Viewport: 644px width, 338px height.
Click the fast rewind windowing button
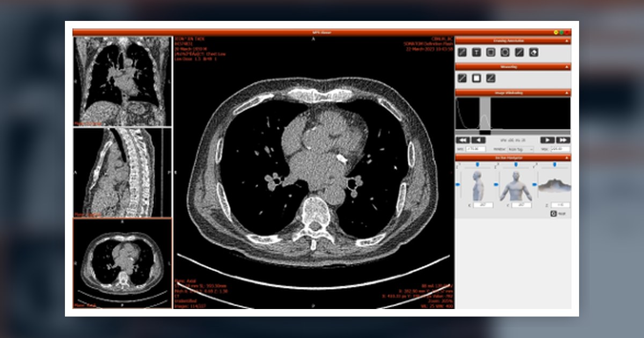tap(463, 140)
